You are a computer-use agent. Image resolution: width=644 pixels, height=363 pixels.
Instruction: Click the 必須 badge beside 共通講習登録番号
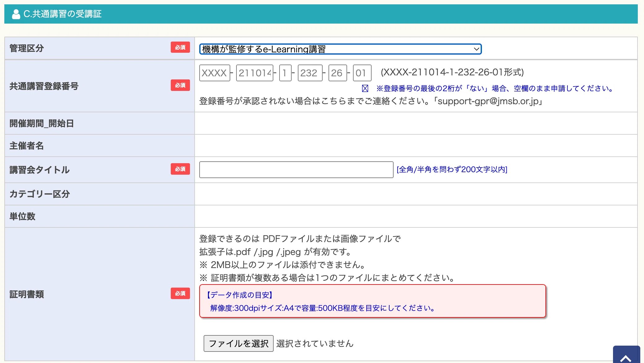point(180,85)
